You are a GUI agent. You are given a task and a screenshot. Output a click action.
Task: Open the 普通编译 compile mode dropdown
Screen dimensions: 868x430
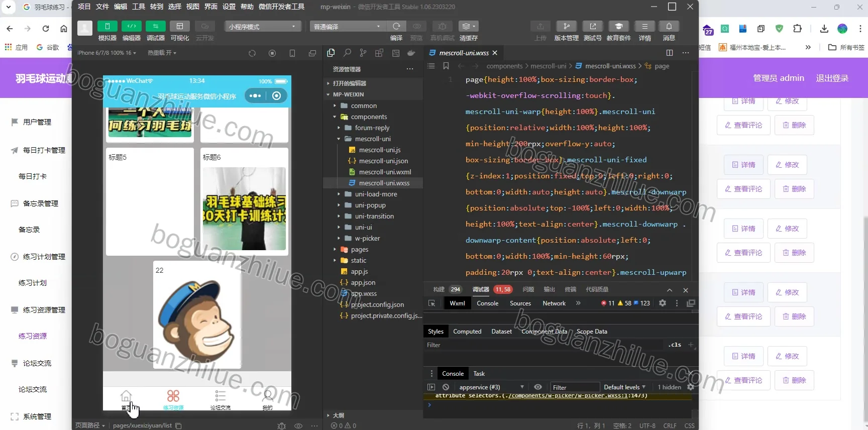coord(347,26)
